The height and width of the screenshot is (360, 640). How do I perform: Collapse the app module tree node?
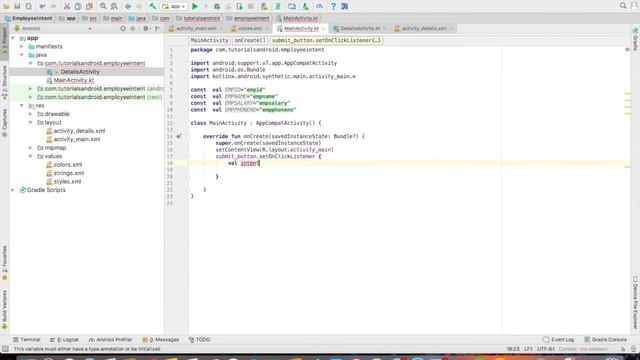point(13,38)
